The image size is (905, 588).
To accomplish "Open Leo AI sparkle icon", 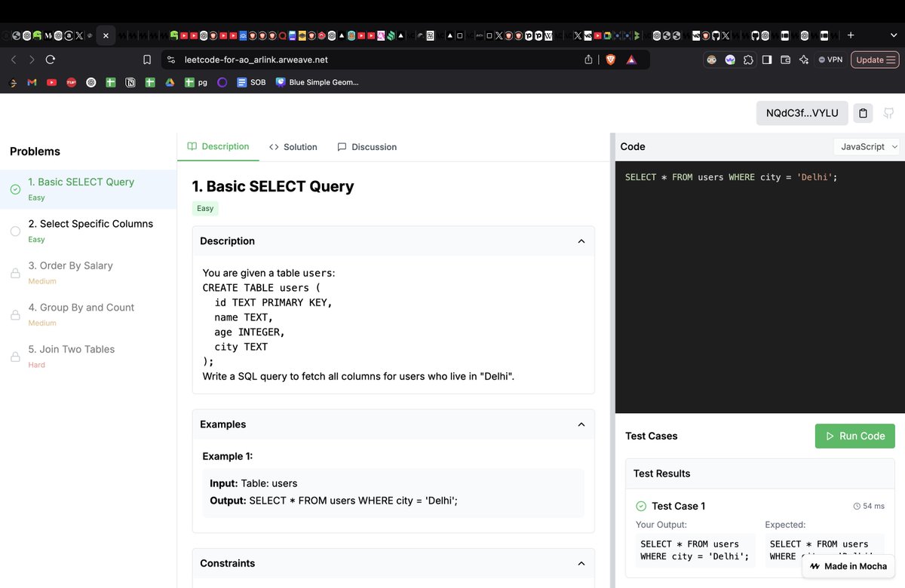I will click(804, 60).
